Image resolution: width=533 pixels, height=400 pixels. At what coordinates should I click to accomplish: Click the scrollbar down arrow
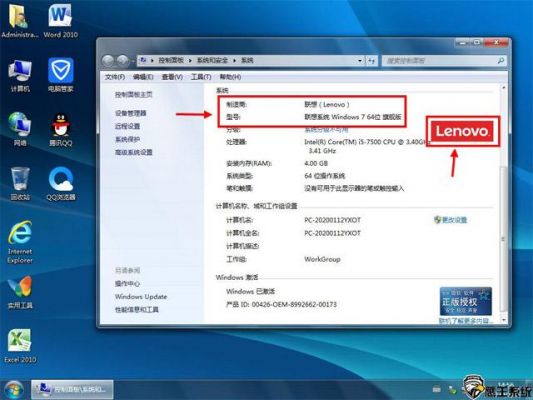(x=503, y=320)
